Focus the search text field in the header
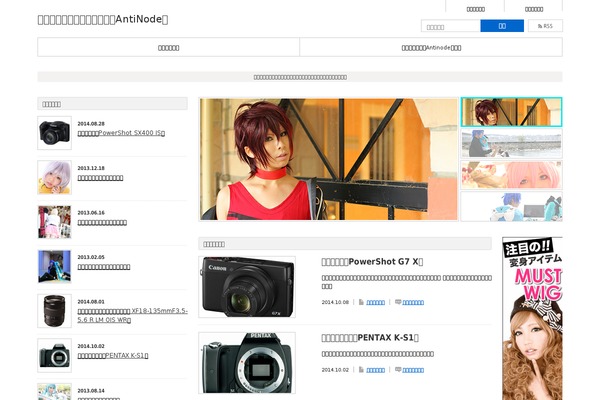The width and height of the screenshot is (600, 400). 451,26
